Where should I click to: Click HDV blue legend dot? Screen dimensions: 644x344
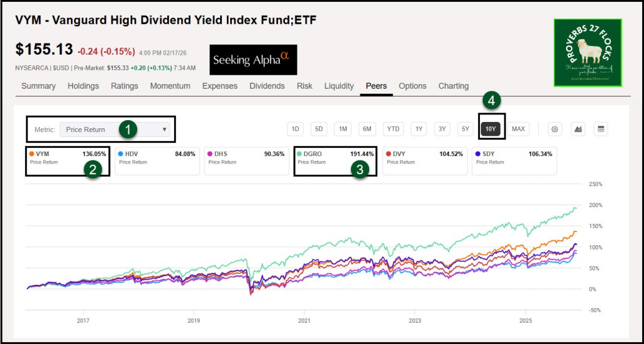(x=120, y=153)
